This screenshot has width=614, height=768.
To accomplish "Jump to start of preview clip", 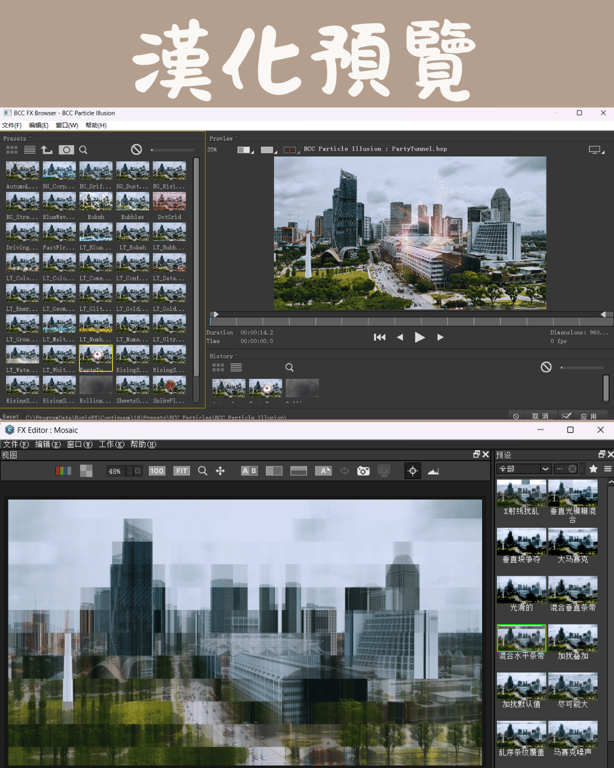I will 379,337.
